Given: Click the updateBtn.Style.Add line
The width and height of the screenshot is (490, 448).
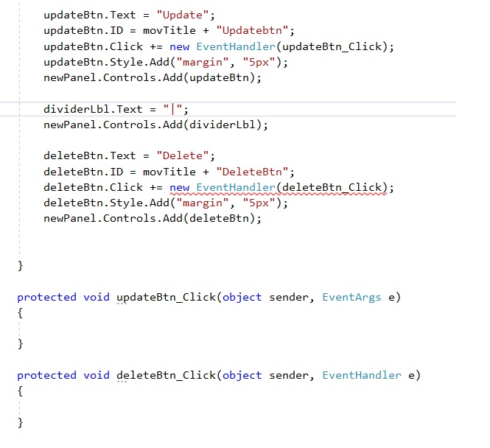Looking at the screenshot, I should [x=166, y=62].
